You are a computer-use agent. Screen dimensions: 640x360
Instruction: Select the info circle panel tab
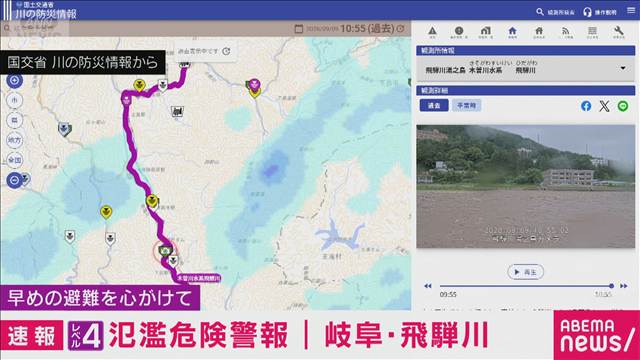tap(459, 32)
